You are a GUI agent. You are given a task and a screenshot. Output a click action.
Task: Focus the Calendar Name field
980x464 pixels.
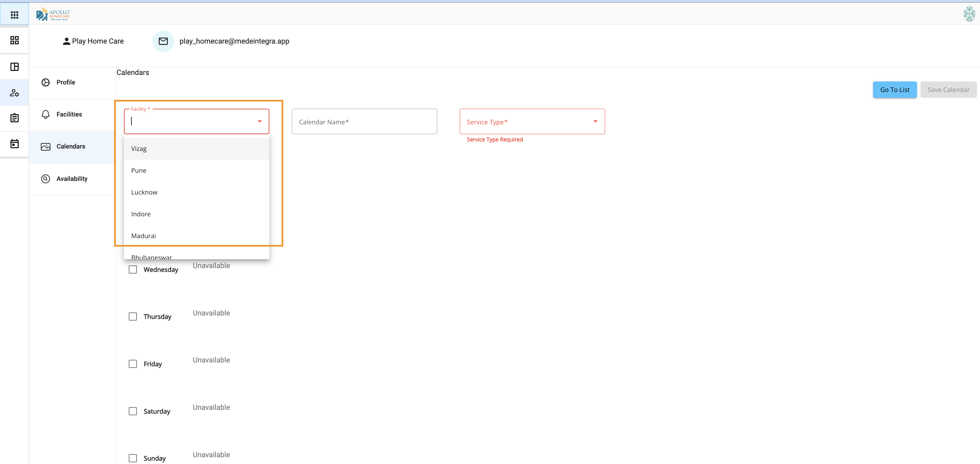point(364,122)
